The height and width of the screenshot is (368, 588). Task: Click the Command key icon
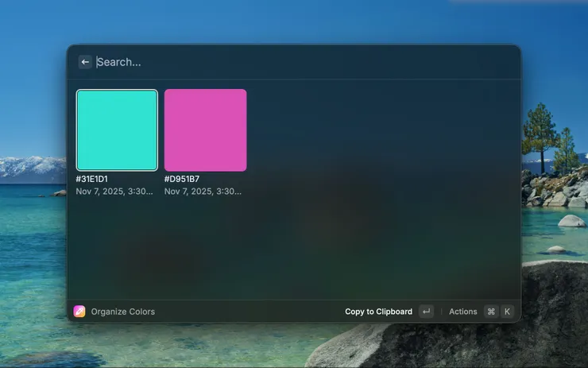(x=491, y=312)
